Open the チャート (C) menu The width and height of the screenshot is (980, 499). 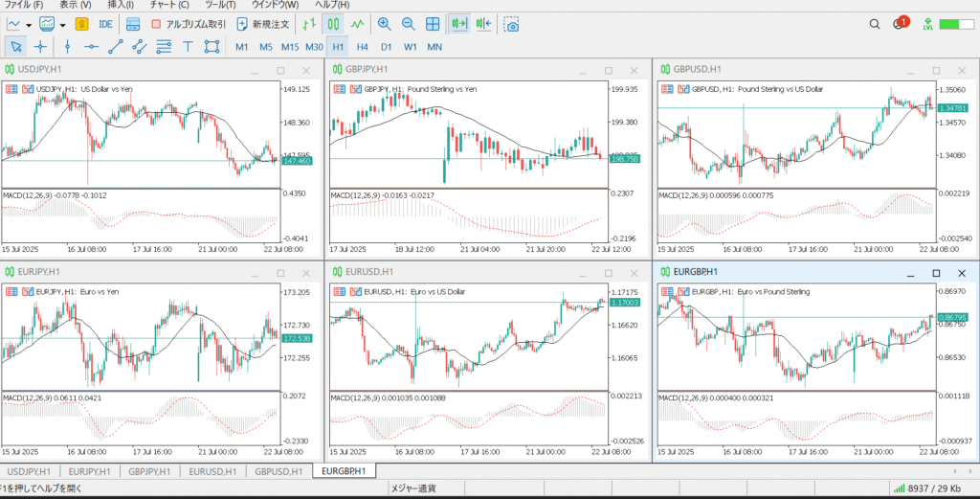[x=169, y=5]
